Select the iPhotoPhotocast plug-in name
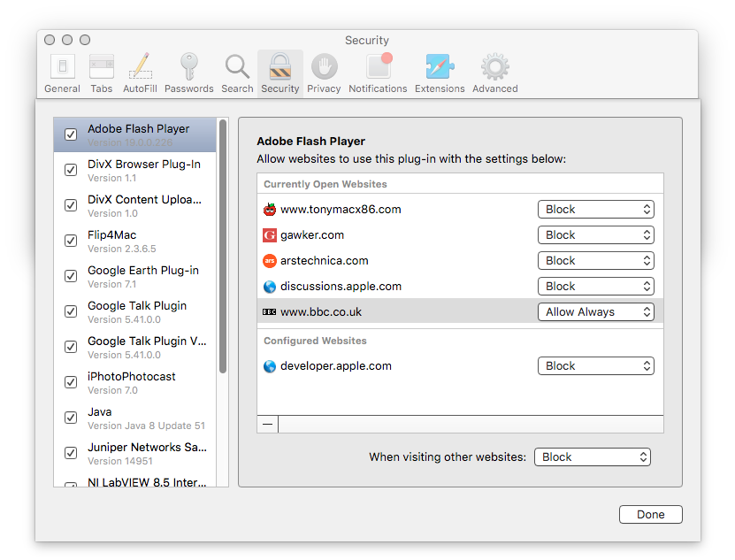735x560 pixels. [x=132, y=377]
